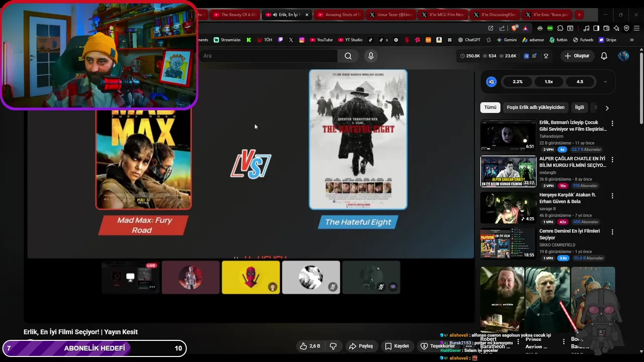This screenshot has height=362, width=644.
Task: Open Erlik Batman'ı İzleyip video thumbnail
Action: click(x=508, y=135)
